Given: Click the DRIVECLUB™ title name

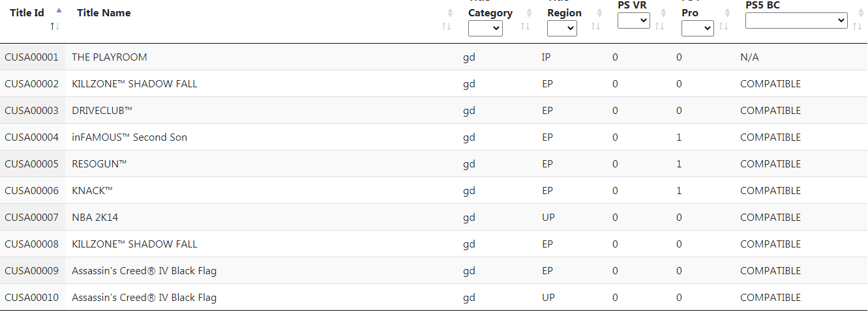Looking at the screenshot, I should [x=102, y=111].
